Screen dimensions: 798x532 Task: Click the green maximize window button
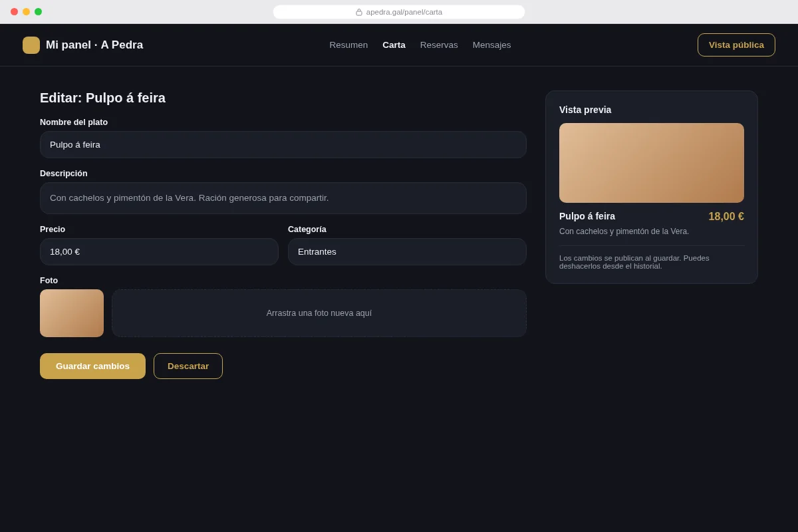(x=38, y=12)
